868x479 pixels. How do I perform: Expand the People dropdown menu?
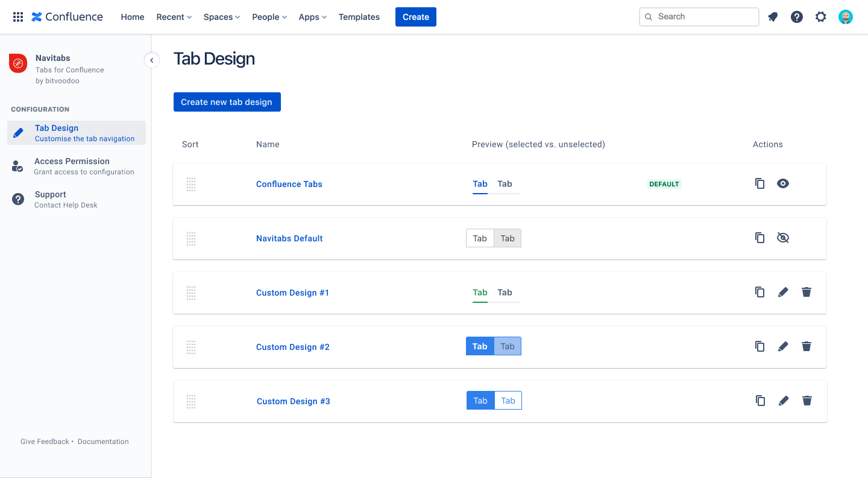point(269,17)
